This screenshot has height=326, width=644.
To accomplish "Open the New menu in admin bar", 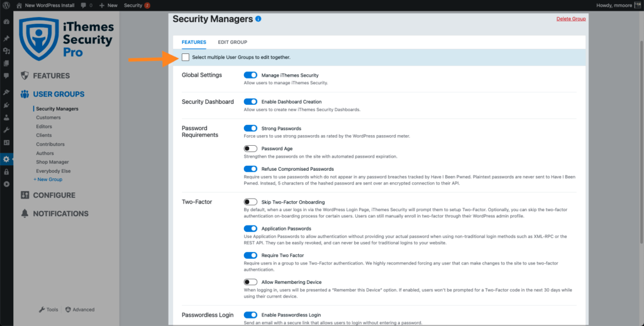I will [108, 5].
